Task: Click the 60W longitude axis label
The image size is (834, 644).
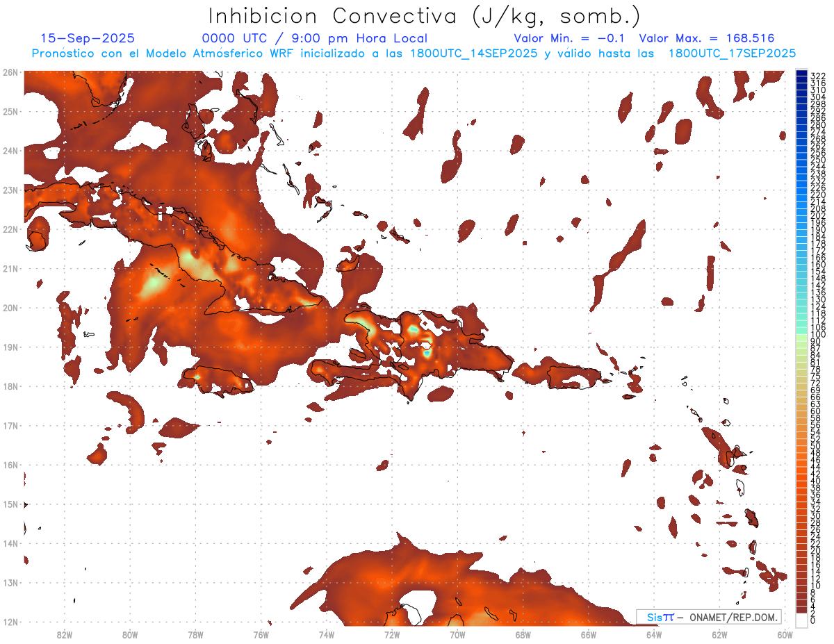Action: [785, 634]
